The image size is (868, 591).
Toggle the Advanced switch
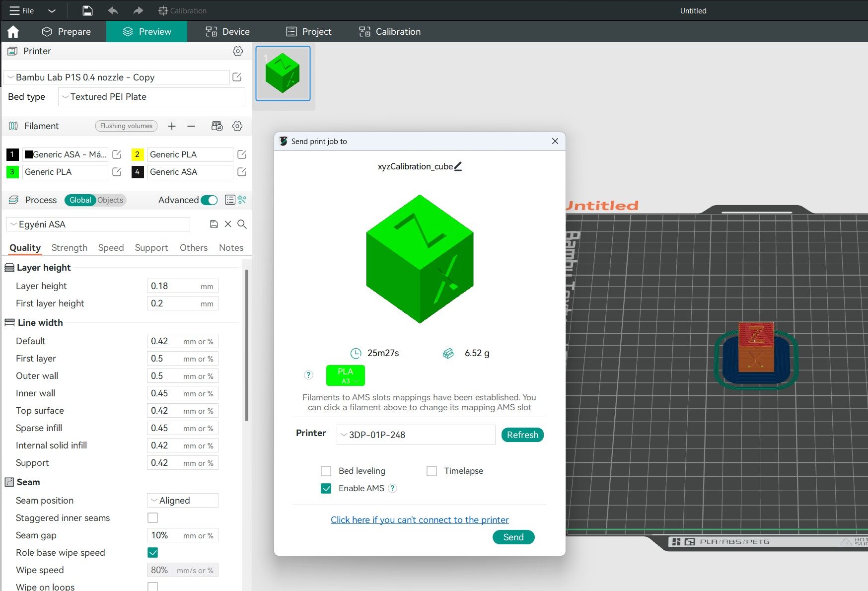[x=209, y=200]
